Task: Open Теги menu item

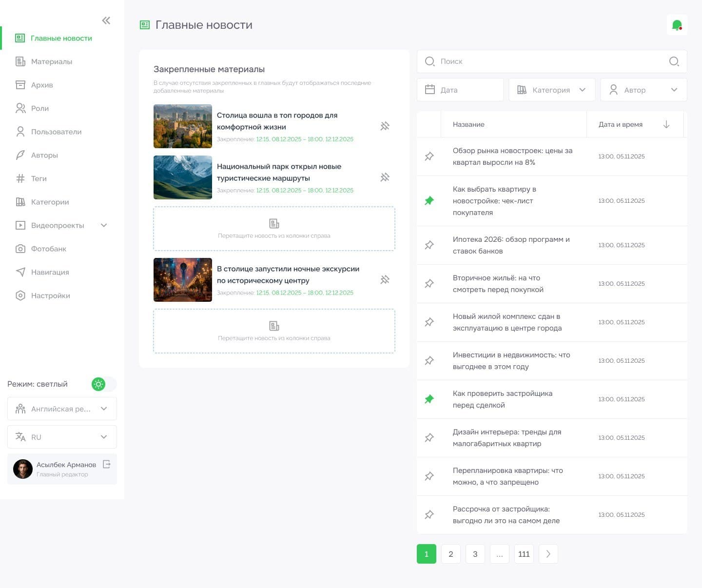Action: 62,178
